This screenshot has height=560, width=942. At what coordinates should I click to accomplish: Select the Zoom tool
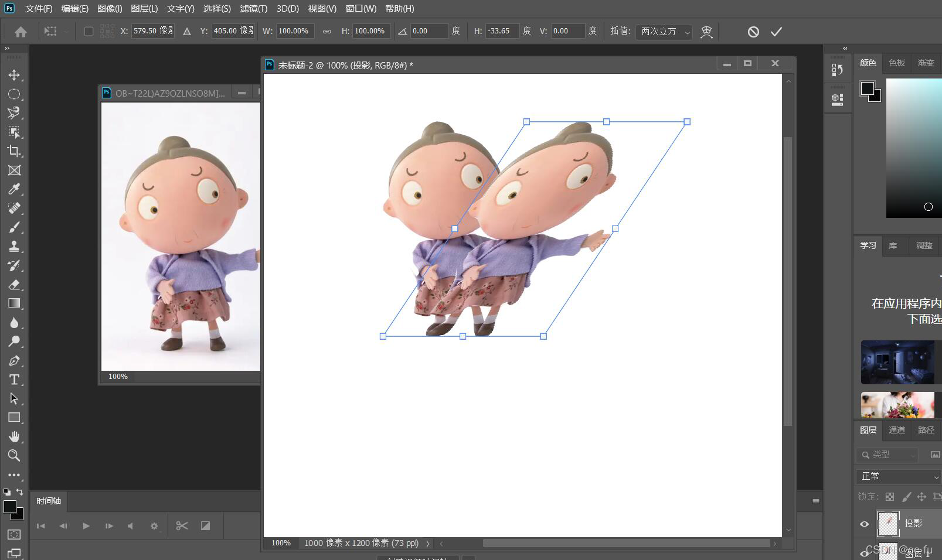14,456
